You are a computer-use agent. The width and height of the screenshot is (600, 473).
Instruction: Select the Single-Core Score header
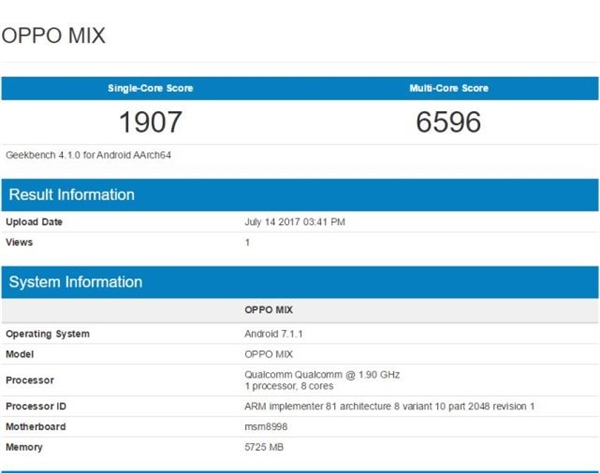click(x=150, y=88)
